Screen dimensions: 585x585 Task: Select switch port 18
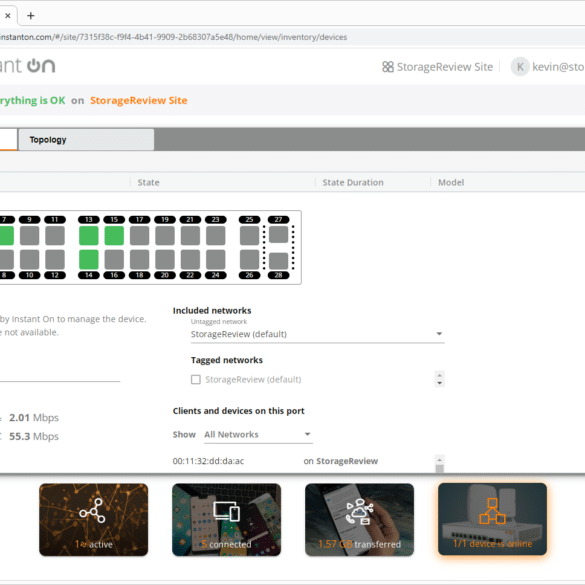point(140,259)
